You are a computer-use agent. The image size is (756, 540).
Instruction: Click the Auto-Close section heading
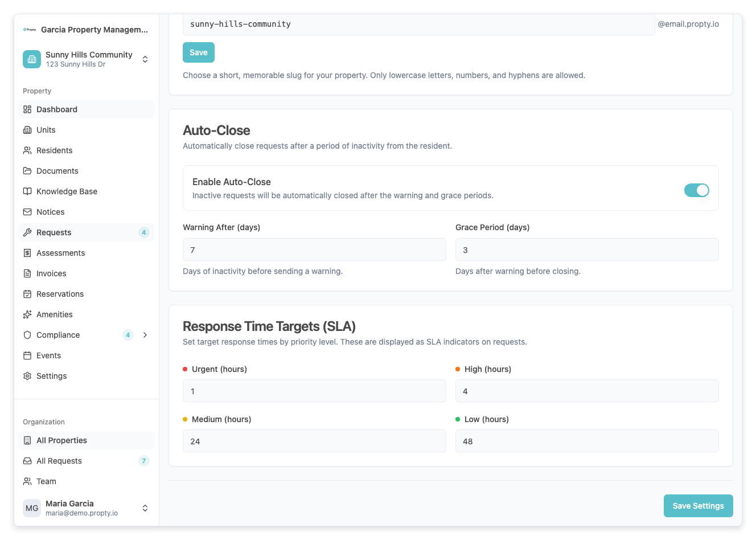[216, 130]
